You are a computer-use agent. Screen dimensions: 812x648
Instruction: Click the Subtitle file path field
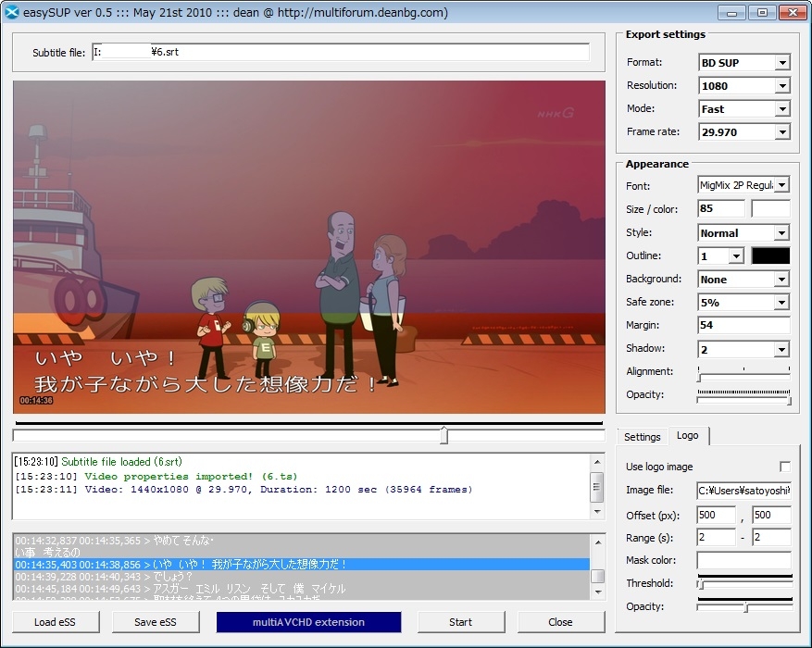(x=340, y=53)
